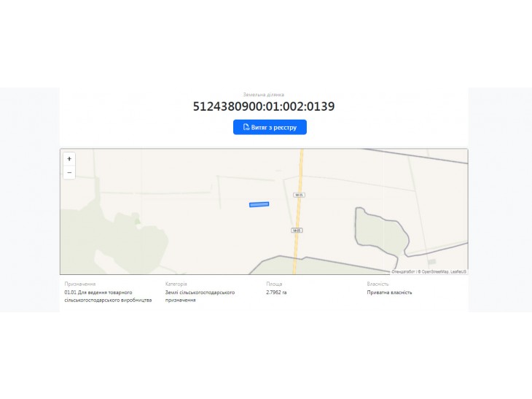
Task: Click the document icon on Витяг button
Action: coord(246,128)
